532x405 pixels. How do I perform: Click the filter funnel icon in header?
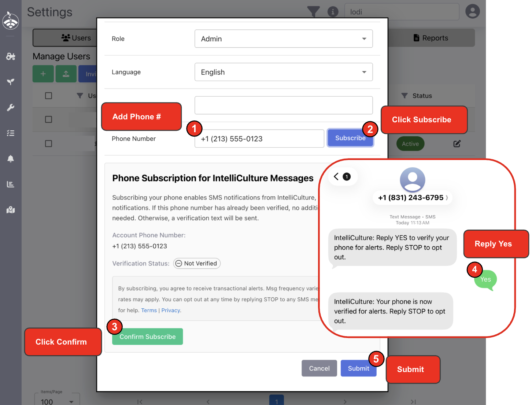(313, 12)
